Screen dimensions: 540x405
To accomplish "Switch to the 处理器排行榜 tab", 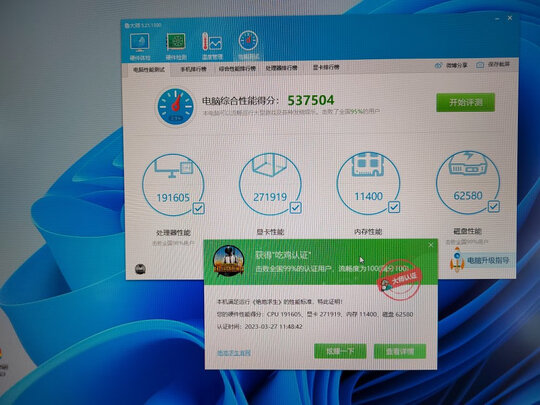I will coord(281,68).
